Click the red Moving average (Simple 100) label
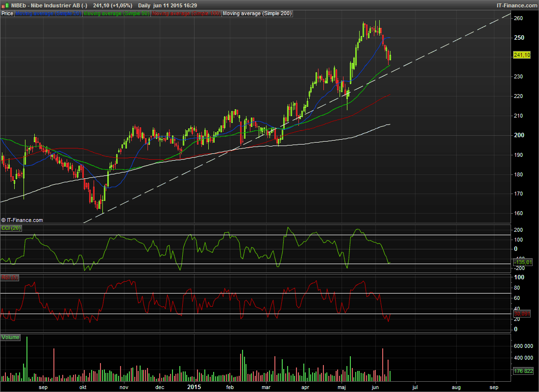 (186, 14)
